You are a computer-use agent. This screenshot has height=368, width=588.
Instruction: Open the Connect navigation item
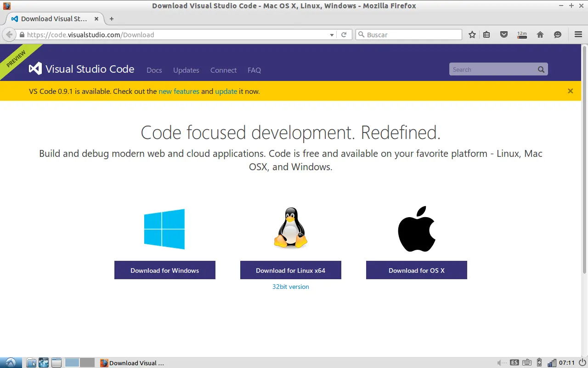click(x=223, y=70)
